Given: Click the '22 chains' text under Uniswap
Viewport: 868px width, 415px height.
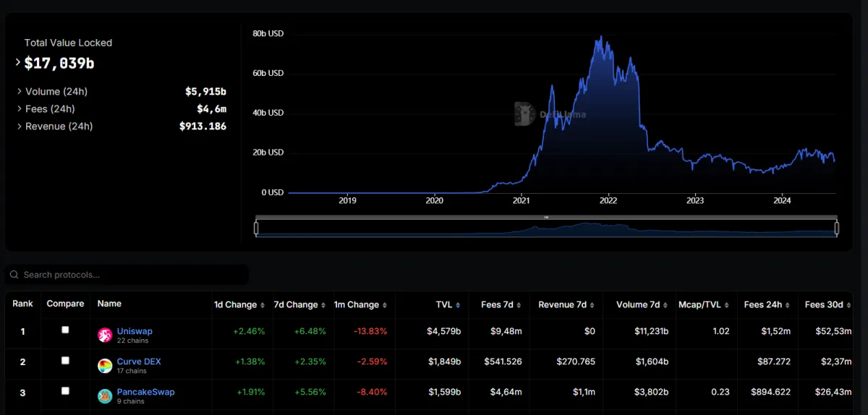Looking at the screenshot, I should [x=132, y=341].
